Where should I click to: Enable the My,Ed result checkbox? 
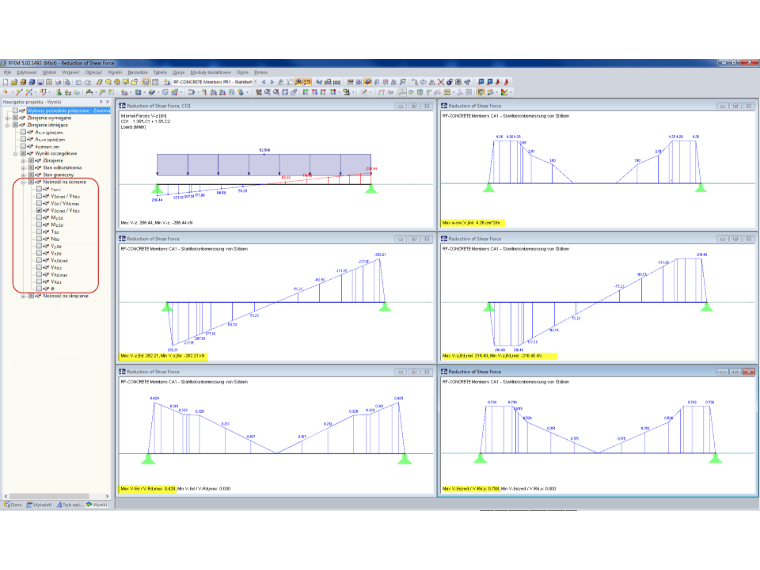pyautogui.click(x=39, y=218)
